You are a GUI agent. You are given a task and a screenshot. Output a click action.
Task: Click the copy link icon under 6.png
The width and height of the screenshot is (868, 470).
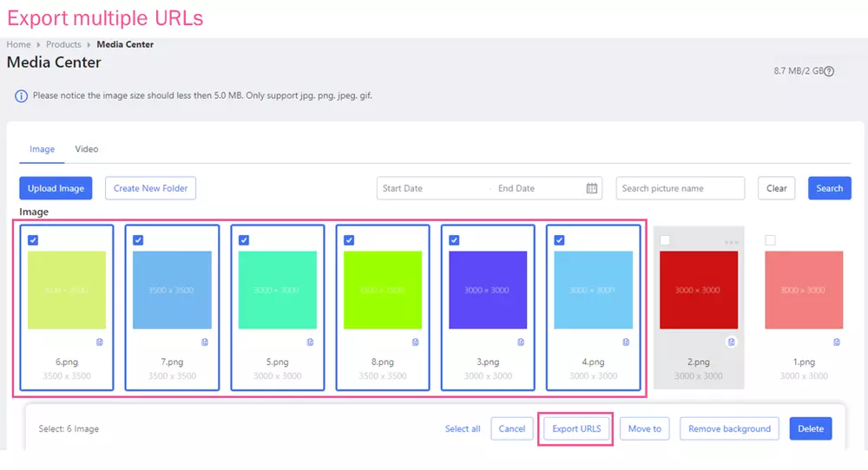pos(100,343)
